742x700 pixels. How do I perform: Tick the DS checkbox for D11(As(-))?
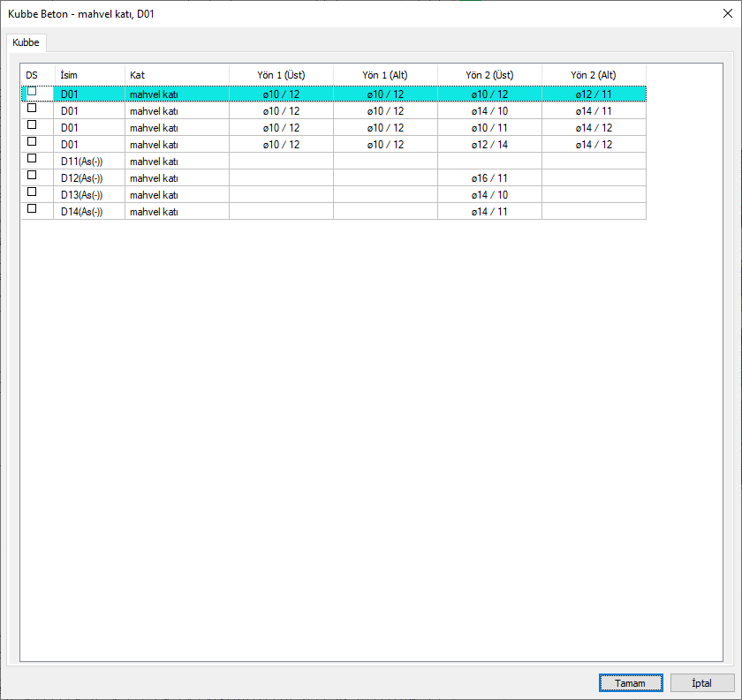pos(32,158)
